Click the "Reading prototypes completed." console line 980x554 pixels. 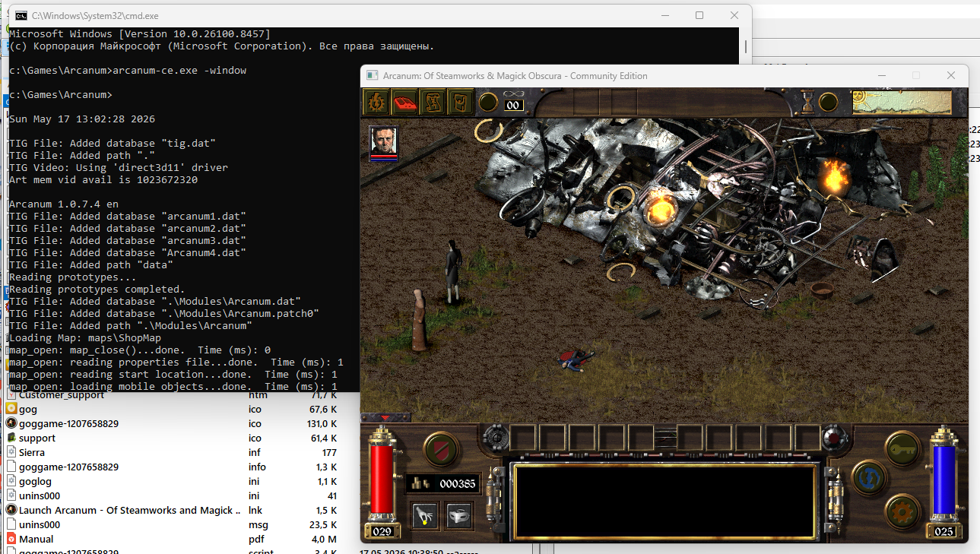point(97,290)
